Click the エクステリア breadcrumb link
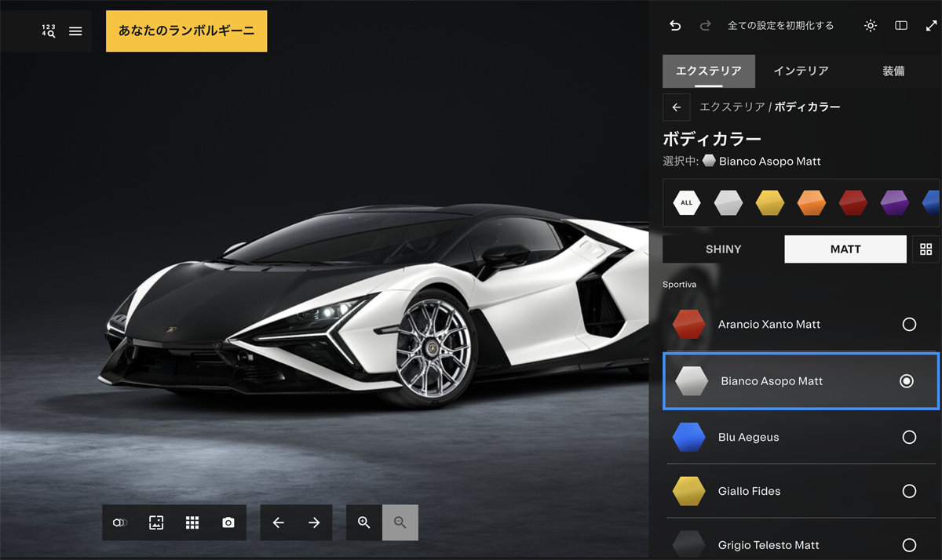 [x=732, y=107]
